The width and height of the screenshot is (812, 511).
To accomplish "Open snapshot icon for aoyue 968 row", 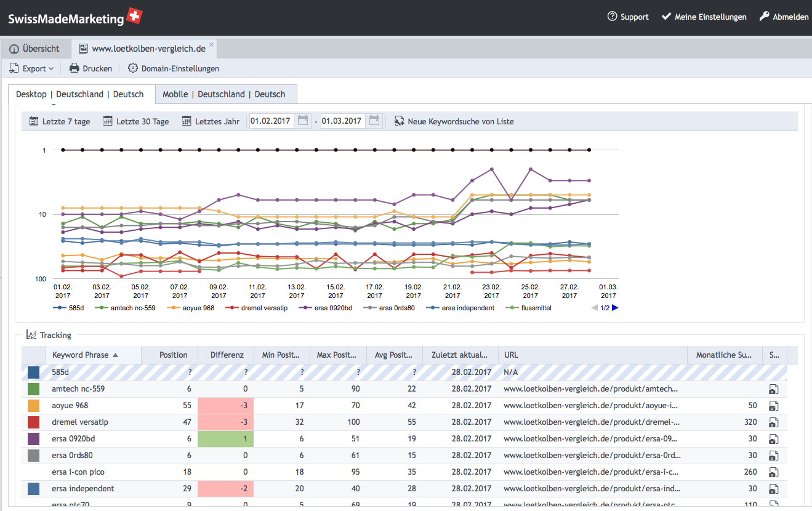I will (774, 406).
